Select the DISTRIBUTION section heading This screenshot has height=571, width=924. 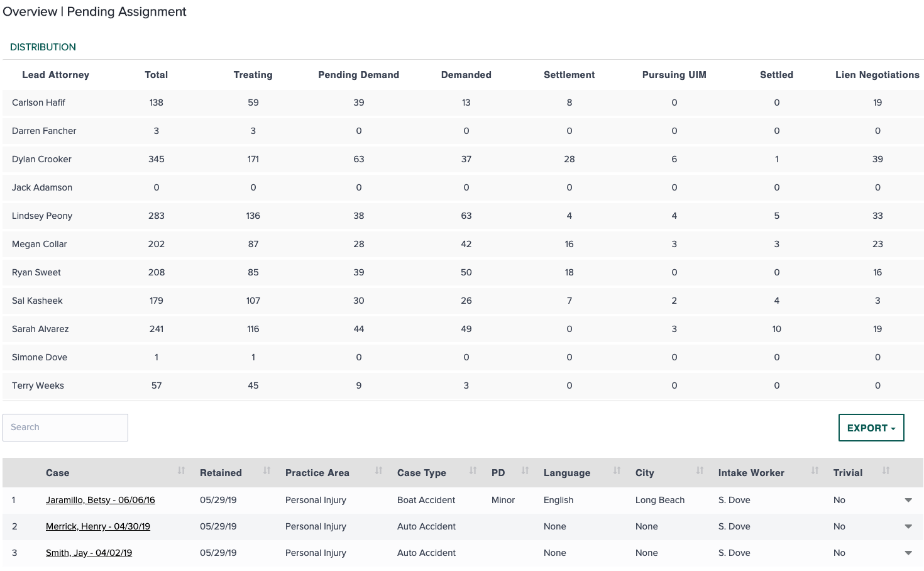pos(43,47)
